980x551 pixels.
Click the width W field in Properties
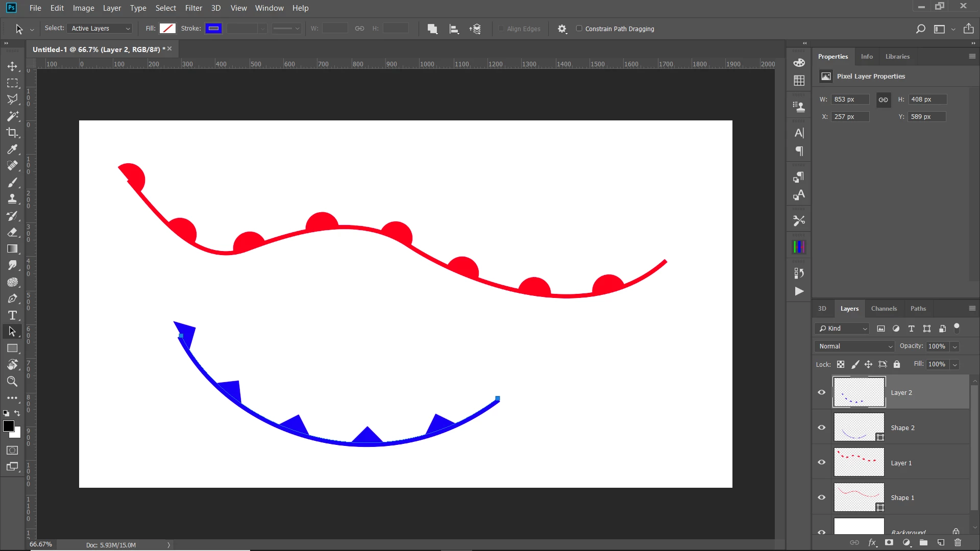tap(849, 99)
